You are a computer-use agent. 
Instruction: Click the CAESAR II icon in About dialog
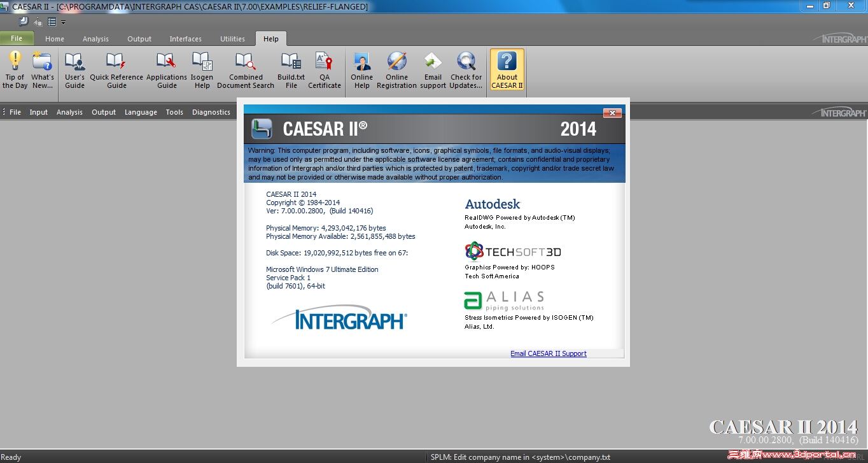click(x=262, y=129)
